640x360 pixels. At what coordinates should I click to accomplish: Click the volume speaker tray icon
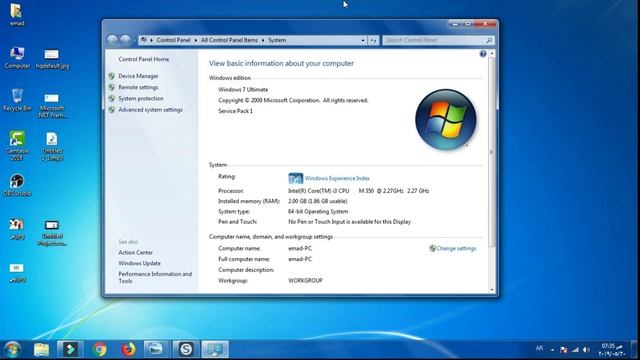tap(587, 350)
